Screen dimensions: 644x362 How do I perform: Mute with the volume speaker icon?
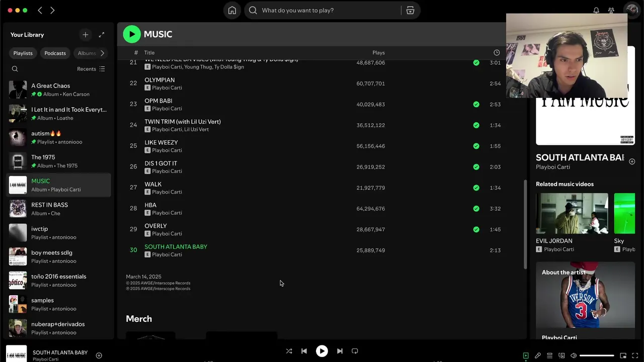click(x=574, y=355)
